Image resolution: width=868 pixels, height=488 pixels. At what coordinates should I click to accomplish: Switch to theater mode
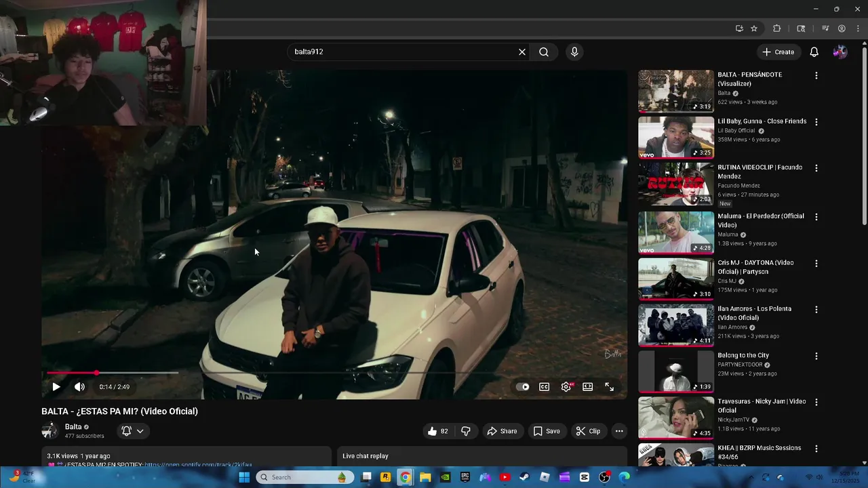point(588,387)
